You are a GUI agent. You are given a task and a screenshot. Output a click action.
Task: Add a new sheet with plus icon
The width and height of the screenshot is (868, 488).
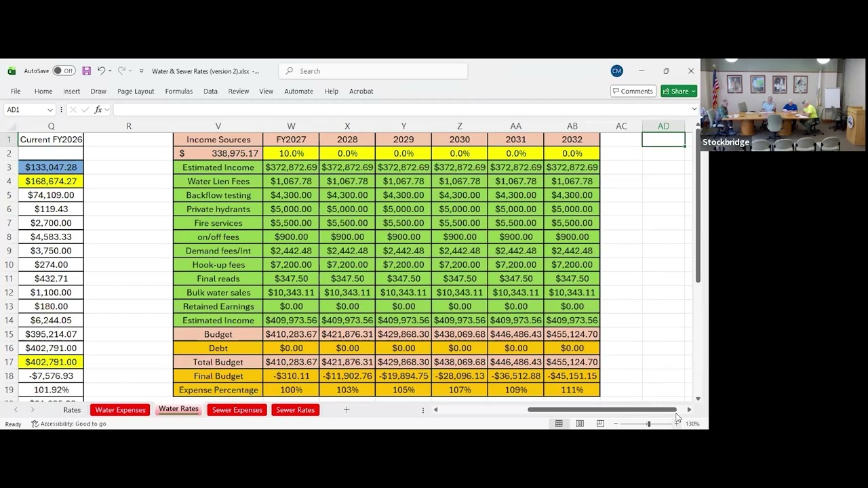(347, 410)
